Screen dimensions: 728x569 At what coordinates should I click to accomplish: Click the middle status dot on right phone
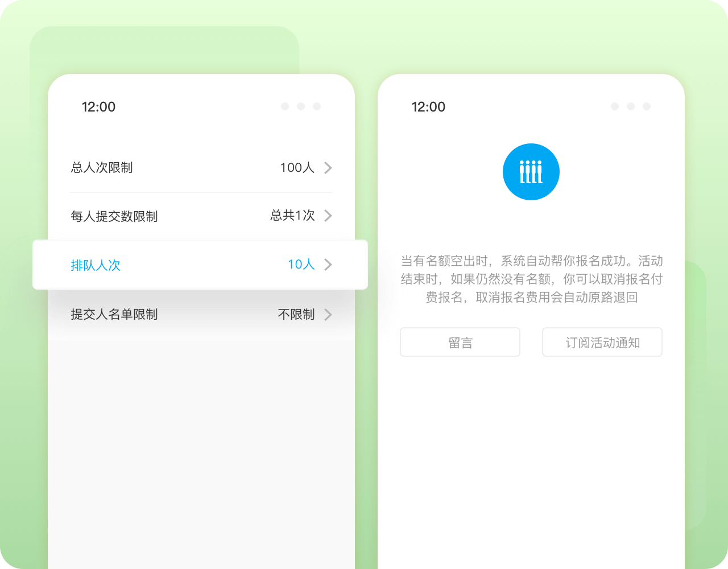630,106
